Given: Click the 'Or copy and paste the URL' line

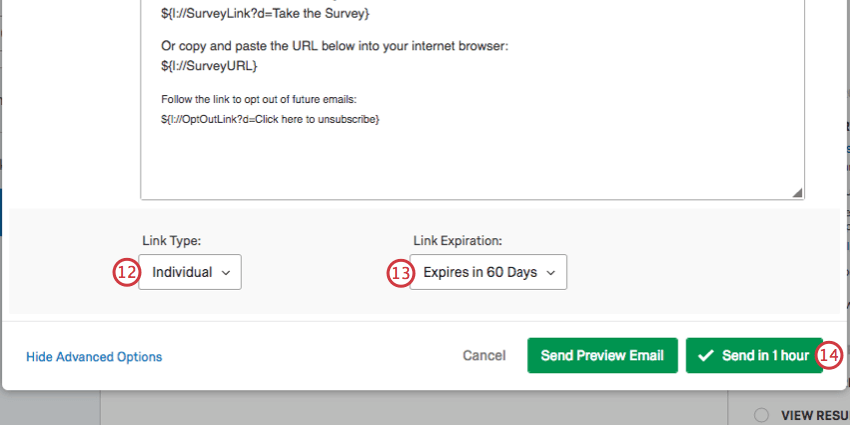Looking at the screenshot, I should coord(335,47).
